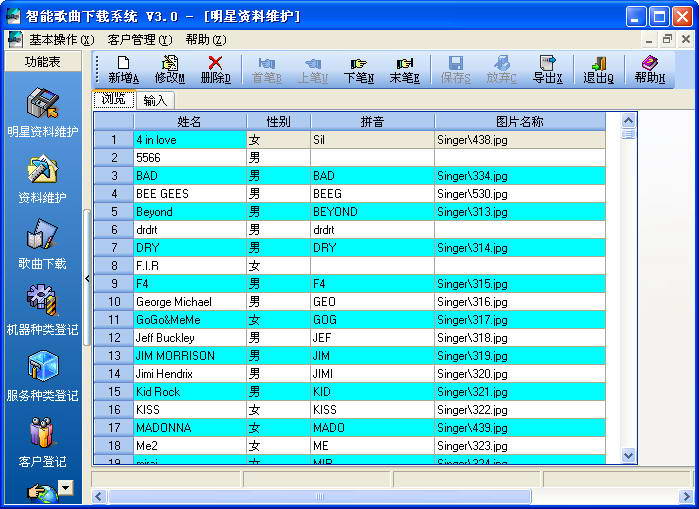Minimize the inner document window

click(x=649, y=40)
